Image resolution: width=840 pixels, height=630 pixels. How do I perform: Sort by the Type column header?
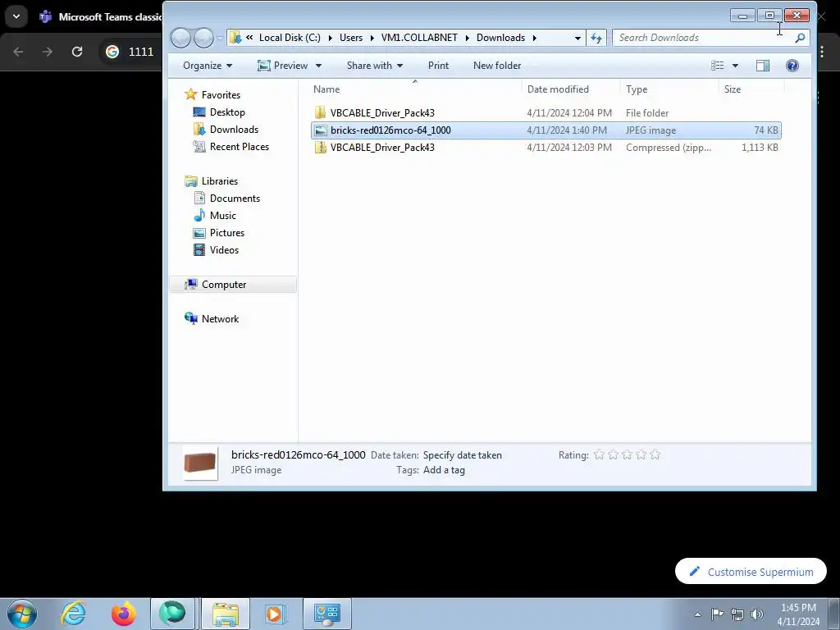pos(669,89)
